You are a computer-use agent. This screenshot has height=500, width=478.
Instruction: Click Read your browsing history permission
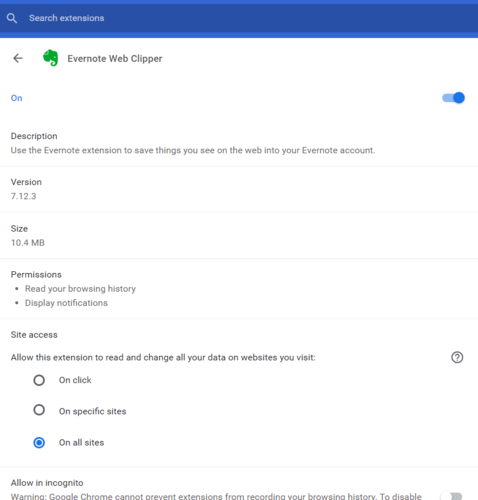80,289
